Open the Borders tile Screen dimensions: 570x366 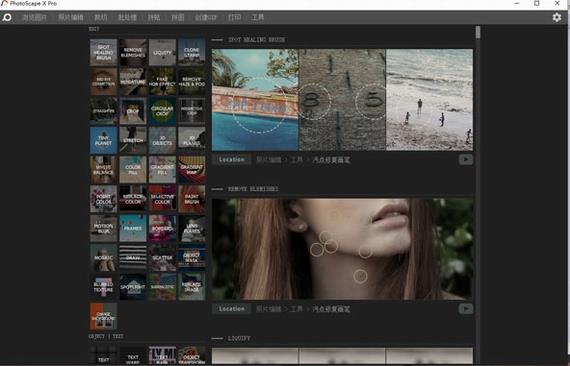click(162, 228)
